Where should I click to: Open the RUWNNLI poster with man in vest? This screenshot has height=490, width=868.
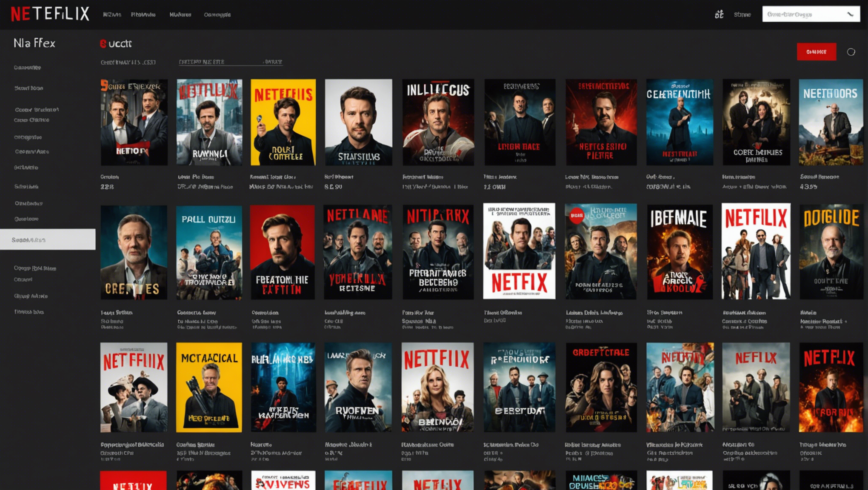tap(209, 122)
